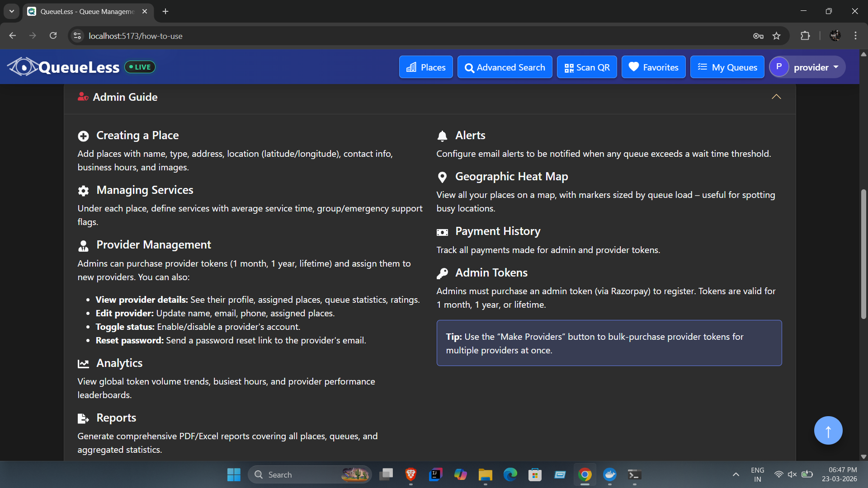Click the Admin Guide user icon
Screen dimensions: 868x488
(83, 97)
